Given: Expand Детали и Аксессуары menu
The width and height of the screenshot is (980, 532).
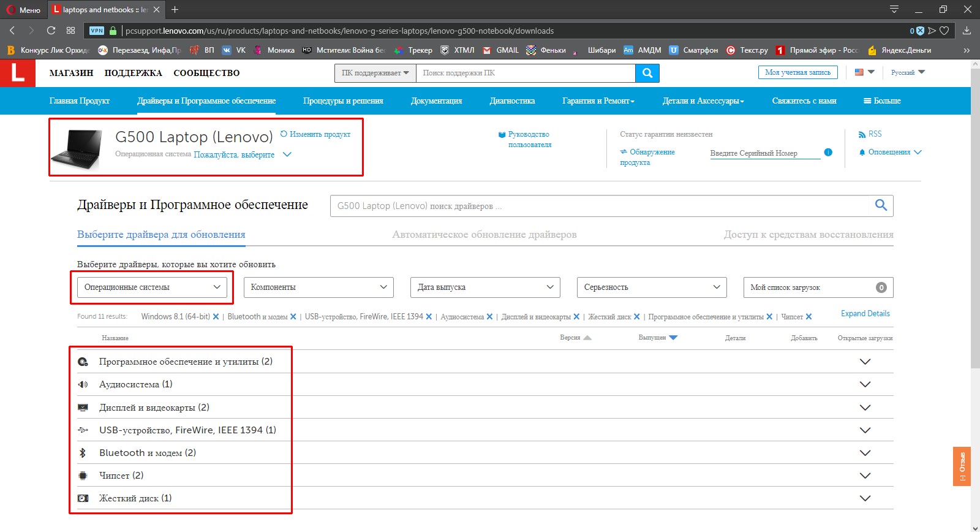Looking at the screenshot, I should tap(703, 101).
